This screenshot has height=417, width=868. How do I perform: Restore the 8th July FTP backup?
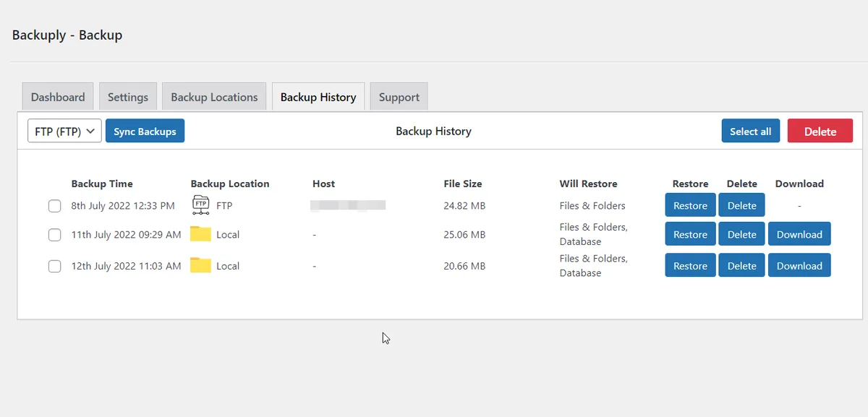pyautogui.click(x=690, y=205)
